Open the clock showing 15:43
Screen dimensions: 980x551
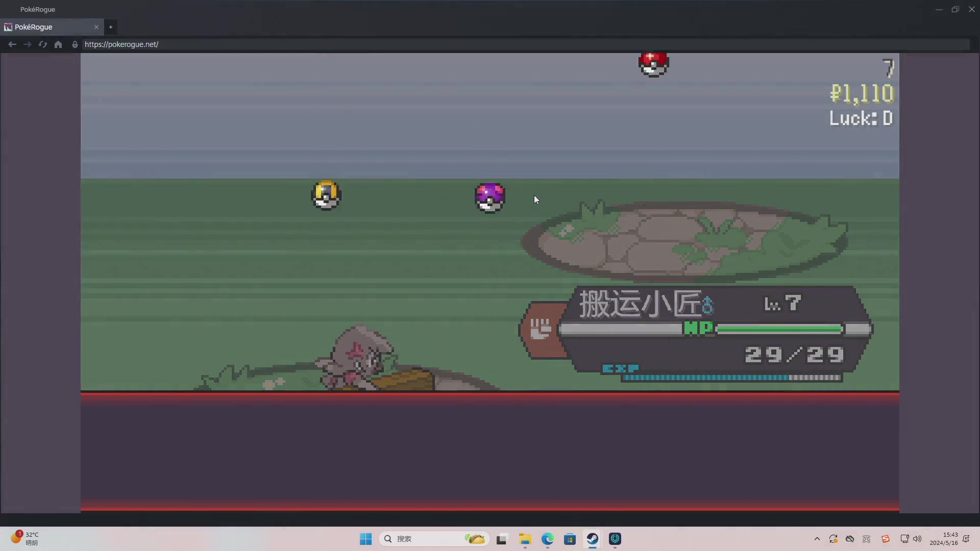944,539
